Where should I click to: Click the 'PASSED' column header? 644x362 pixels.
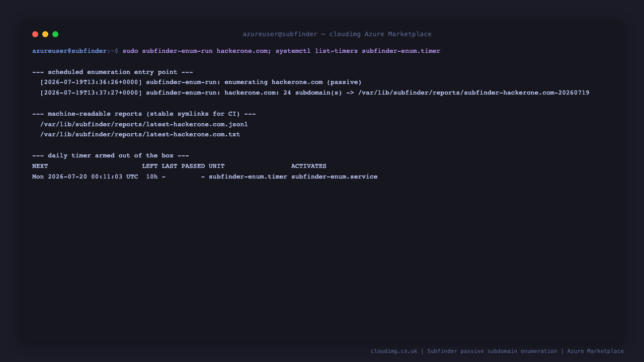[x=193, y=166]
